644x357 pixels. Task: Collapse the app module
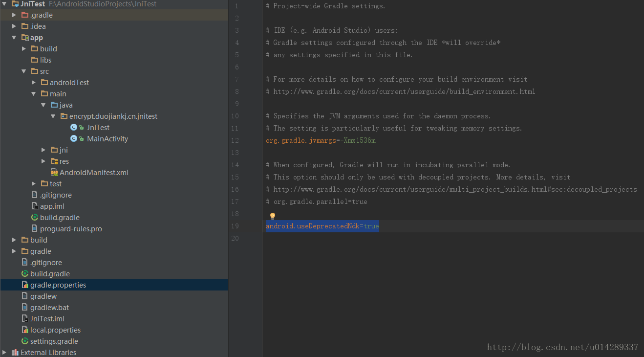click(x=14, y=38)
